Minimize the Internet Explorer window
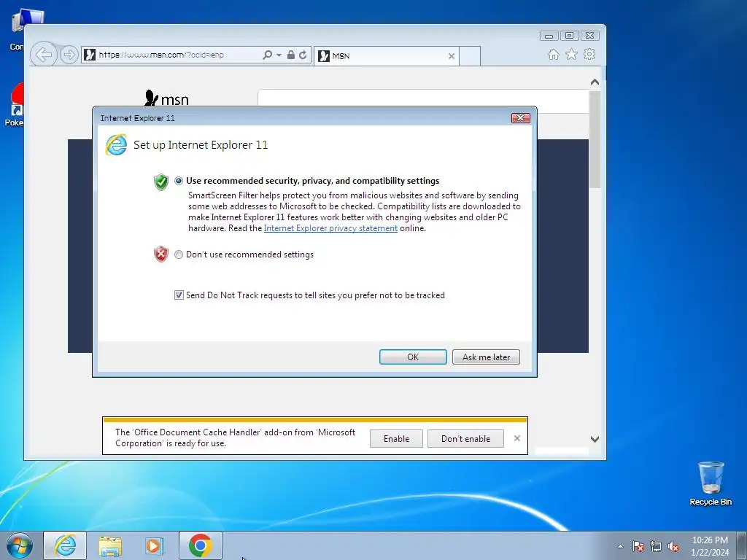Viewport: 747px width, 560px height. (549, 36)
